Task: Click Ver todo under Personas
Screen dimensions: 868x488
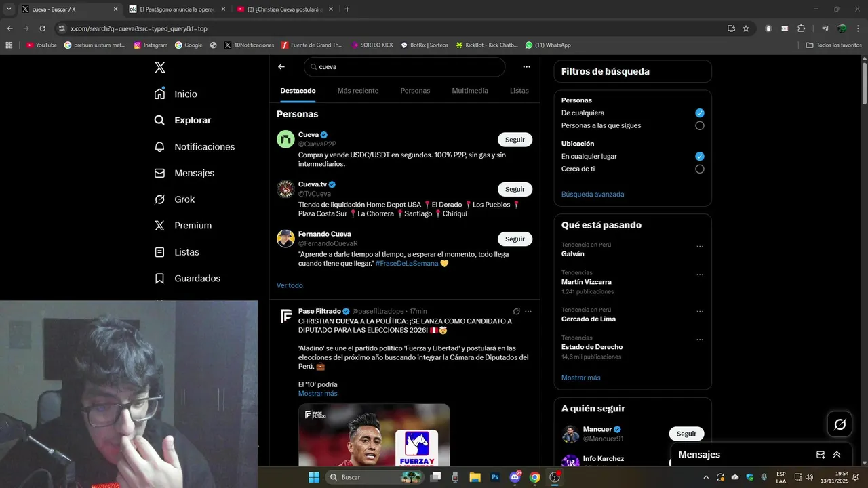Action: [290, 285]
